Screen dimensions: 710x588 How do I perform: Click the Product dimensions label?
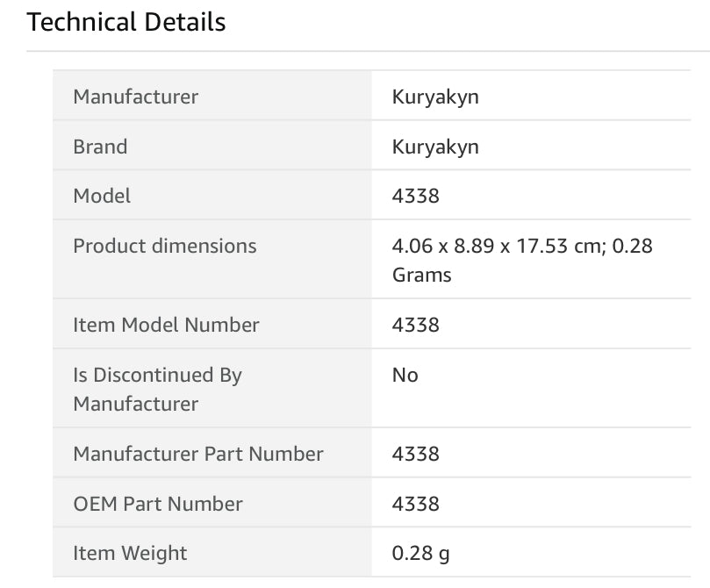165,246
